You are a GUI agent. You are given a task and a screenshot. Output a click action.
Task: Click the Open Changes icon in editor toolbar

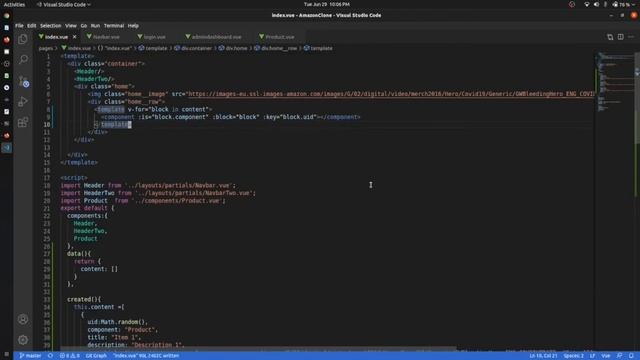pos(610,37)
